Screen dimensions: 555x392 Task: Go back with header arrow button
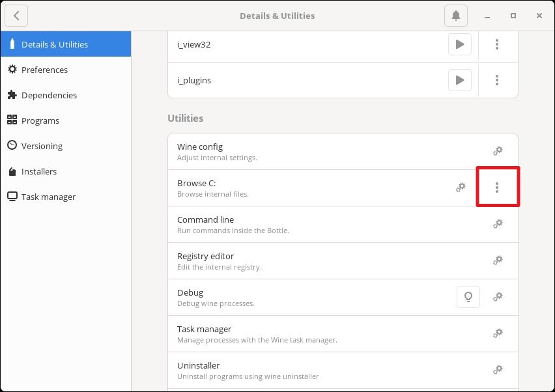coord(16,16)
